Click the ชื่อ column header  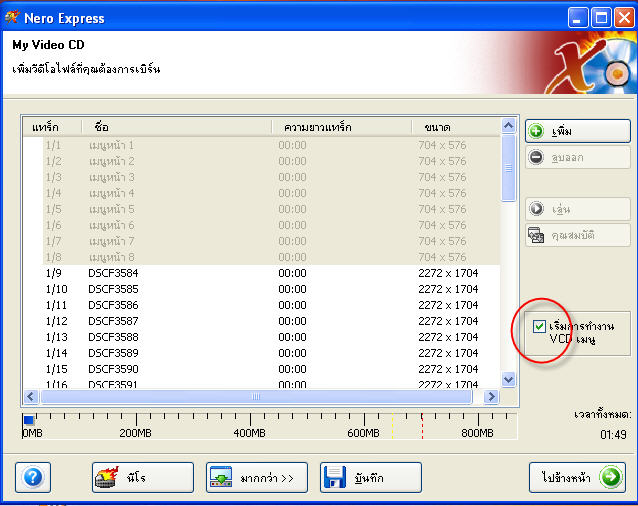[177, 127]
